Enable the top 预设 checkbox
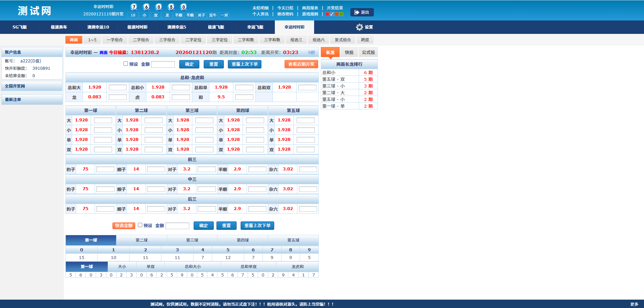Screen dimensions: 644x308 tap(126, 64)
